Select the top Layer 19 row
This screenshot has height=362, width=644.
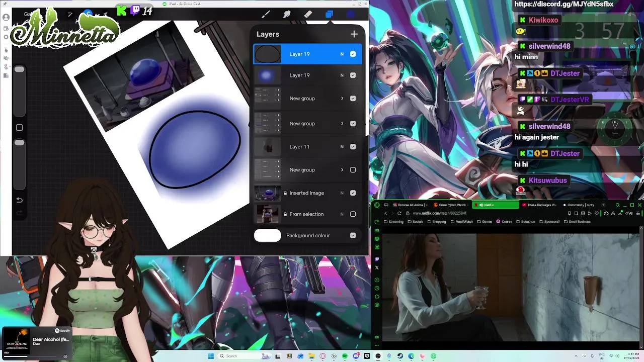(307, 54)
